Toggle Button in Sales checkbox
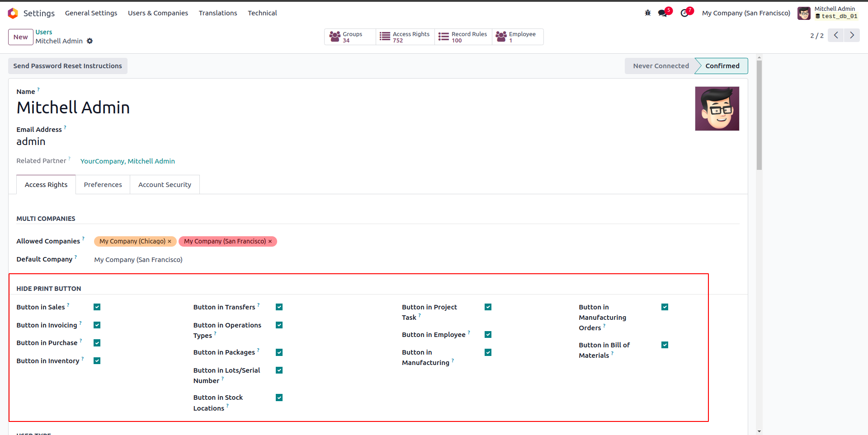 tap(97, 307)
